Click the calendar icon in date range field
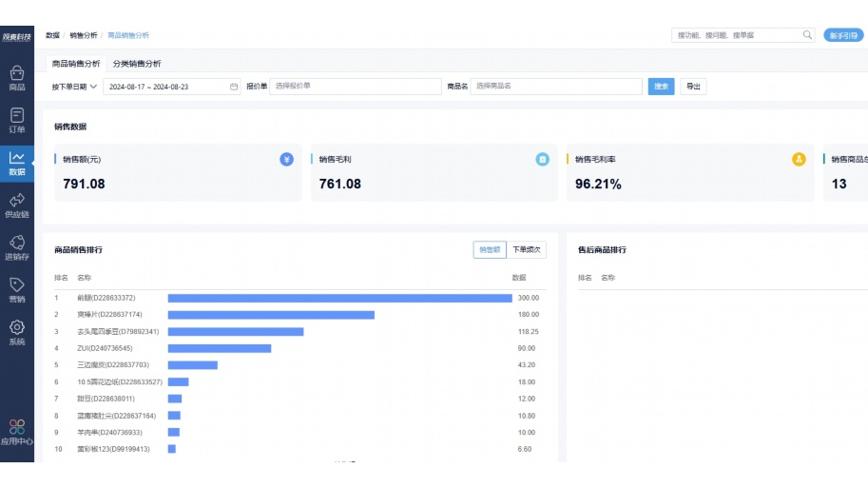 [x=234, y=87]
